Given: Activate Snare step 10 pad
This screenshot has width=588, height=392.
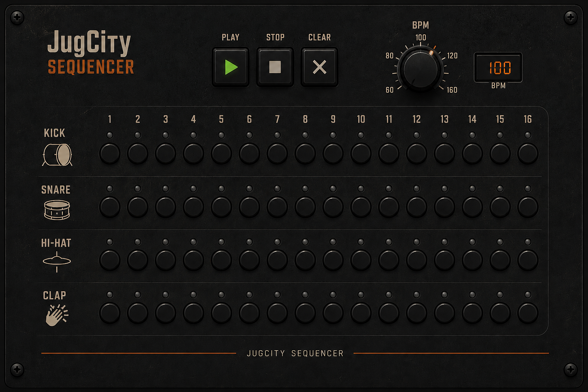Looking at the screenshot, I should (361, 207).
